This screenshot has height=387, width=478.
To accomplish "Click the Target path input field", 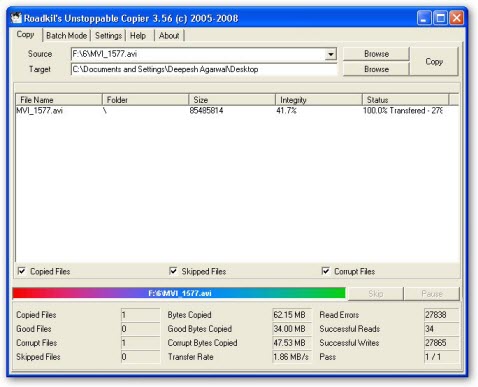I will click(204, 69).
